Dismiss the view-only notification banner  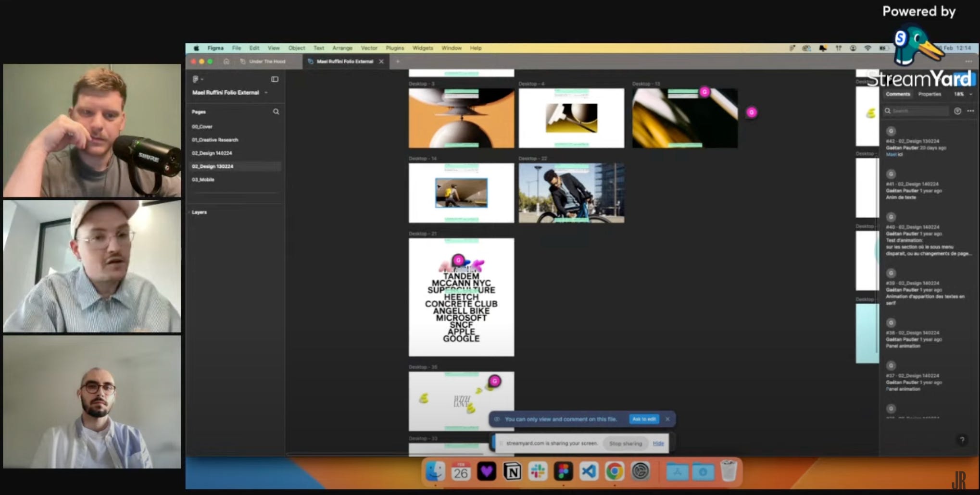click(667, 419)
